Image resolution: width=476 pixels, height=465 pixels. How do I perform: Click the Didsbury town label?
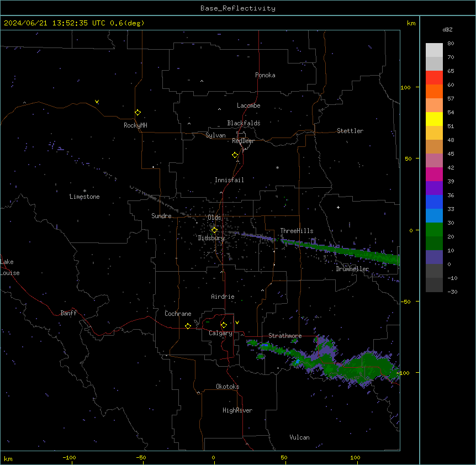tap(211, 238)
